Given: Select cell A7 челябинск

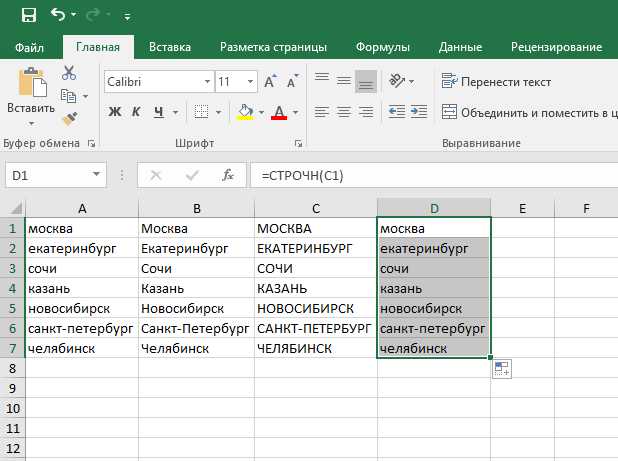Looking at the screenshot, I should pos(82,348).
